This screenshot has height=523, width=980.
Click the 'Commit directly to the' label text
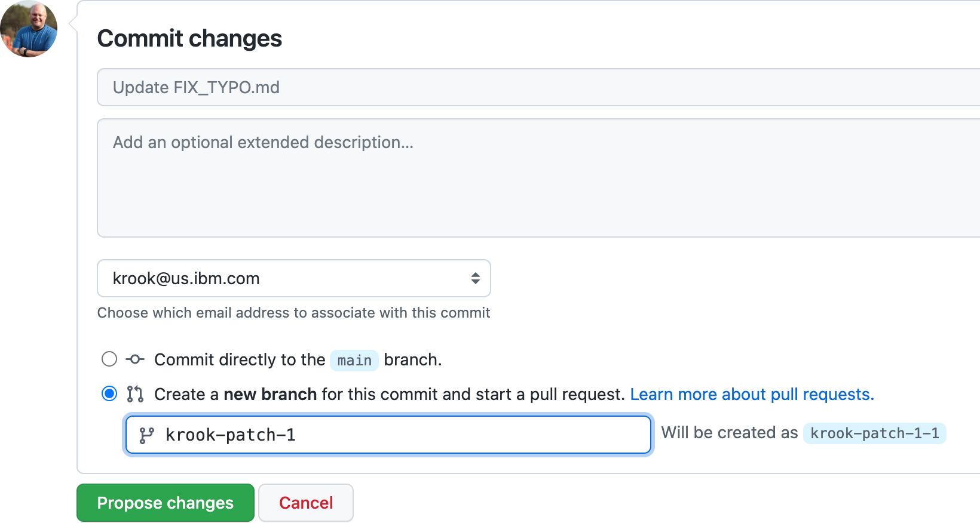pos(240,359)
